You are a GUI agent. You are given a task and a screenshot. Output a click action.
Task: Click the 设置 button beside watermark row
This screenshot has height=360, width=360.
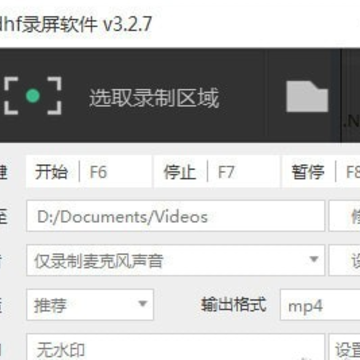345,347
